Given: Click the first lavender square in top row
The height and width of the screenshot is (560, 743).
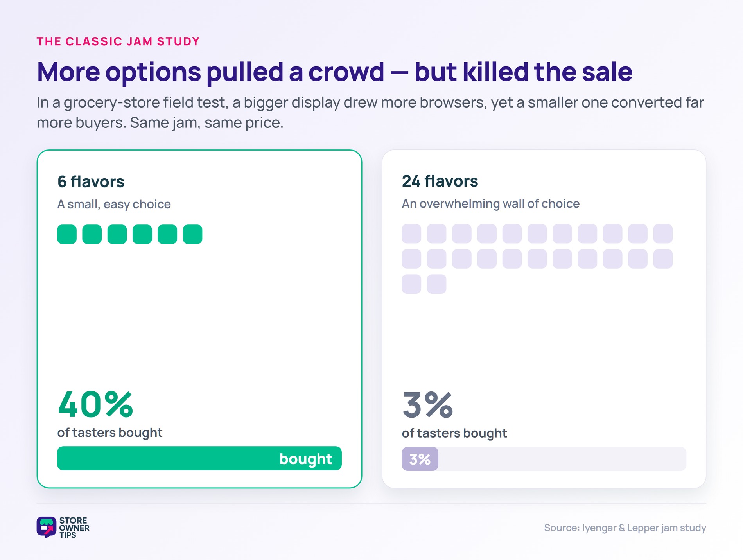Looking at the screenshot, I should [411, 234].
